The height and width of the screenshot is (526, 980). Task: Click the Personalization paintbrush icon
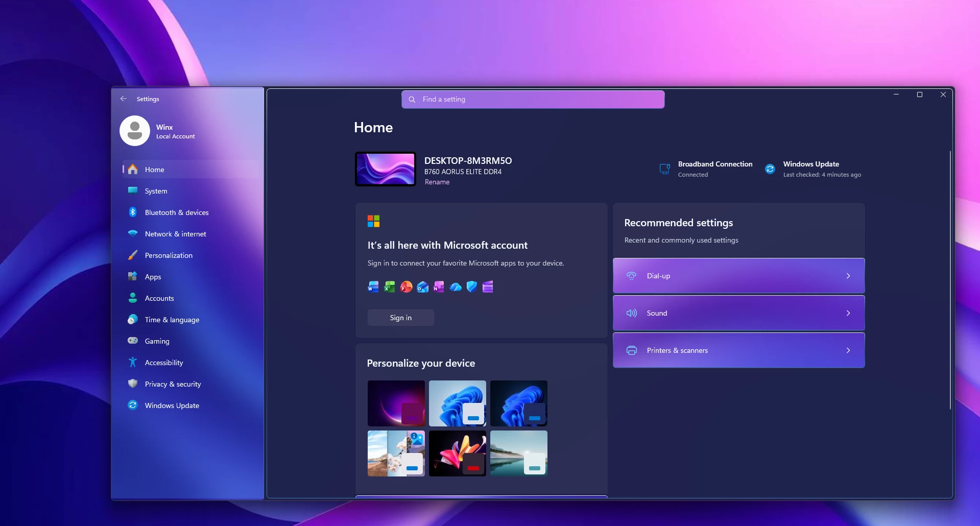(x=133, y=255)
